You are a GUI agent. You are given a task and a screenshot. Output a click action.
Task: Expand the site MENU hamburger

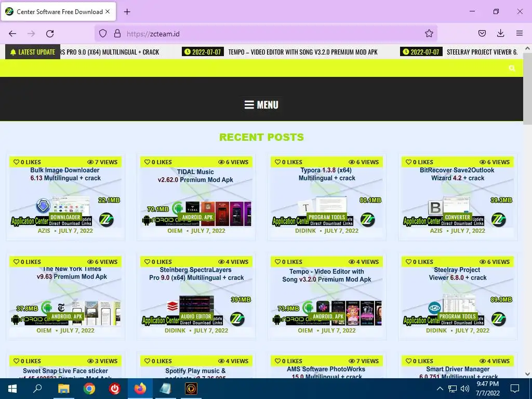pos(261,105)
